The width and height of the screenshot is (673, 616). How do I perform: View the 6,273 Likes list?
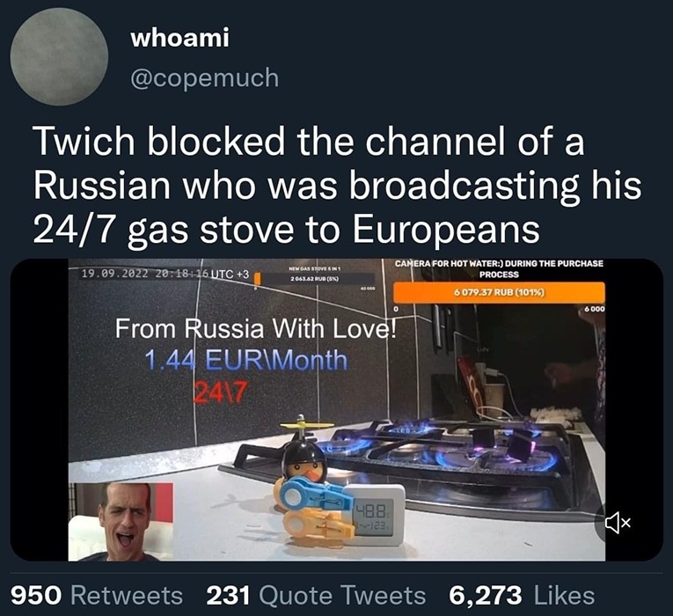coord(522,596)
